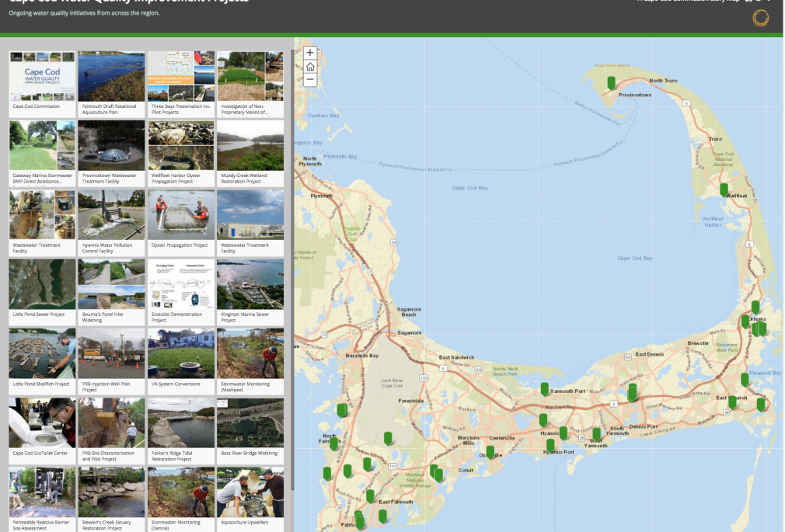Click the circular loading icon in header

pos(760,18)
